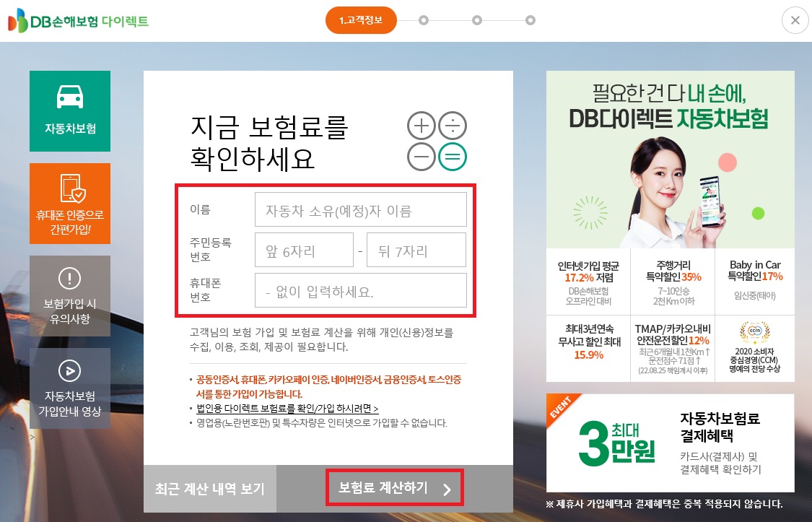Click the DB다이렉트 자동차보험 banner image

(670, 160)
